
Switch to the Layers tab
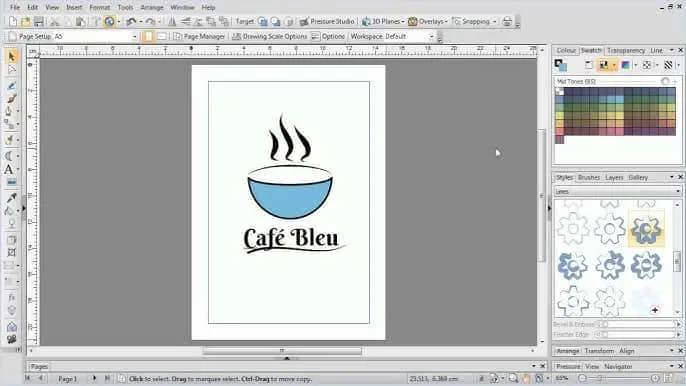coord(614,177)
